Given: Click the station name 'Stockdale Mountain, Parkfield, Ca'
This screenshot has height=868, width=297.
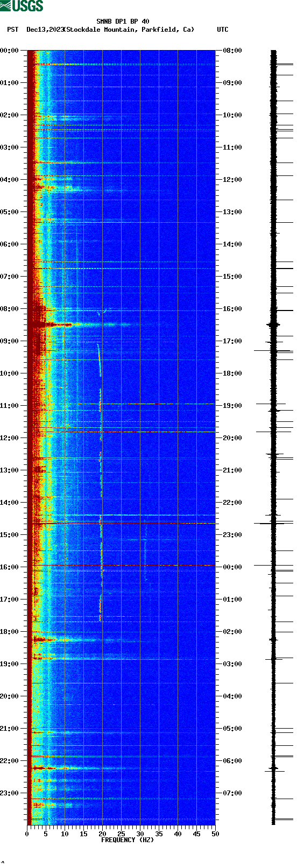Looking at the screenshot, I should pos(129,30).
